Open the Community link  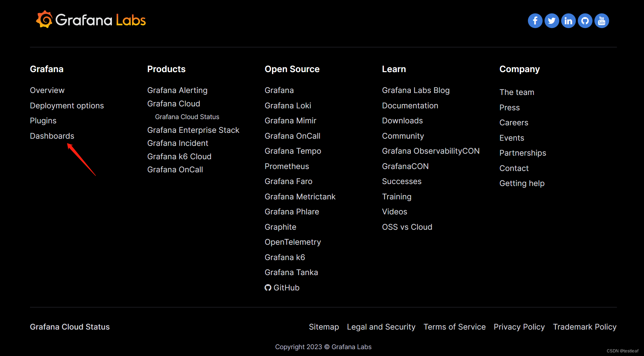click(403, 136)
